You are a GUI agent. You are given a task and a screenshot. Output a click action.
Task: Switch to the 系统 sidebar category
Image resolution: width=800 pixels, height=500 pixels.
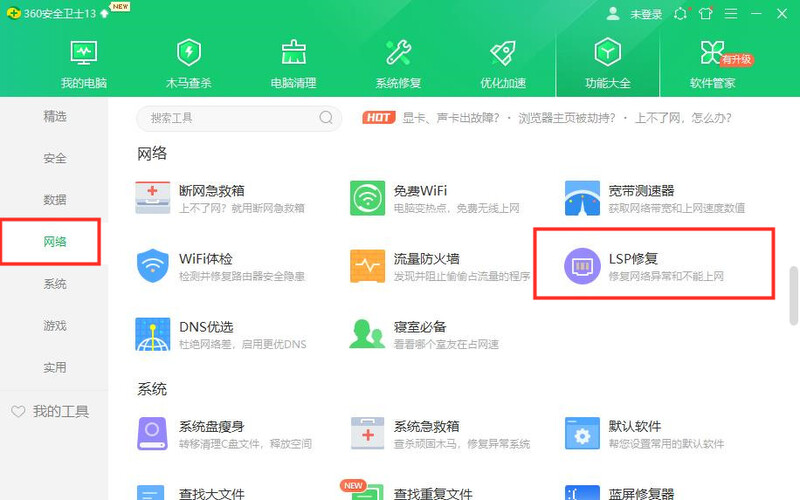(x=54, y=284)
